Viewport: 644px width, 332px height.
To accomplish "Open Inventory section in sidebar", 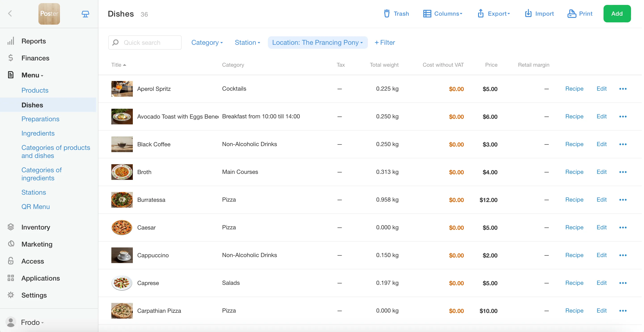I will [x=36, y=227].
